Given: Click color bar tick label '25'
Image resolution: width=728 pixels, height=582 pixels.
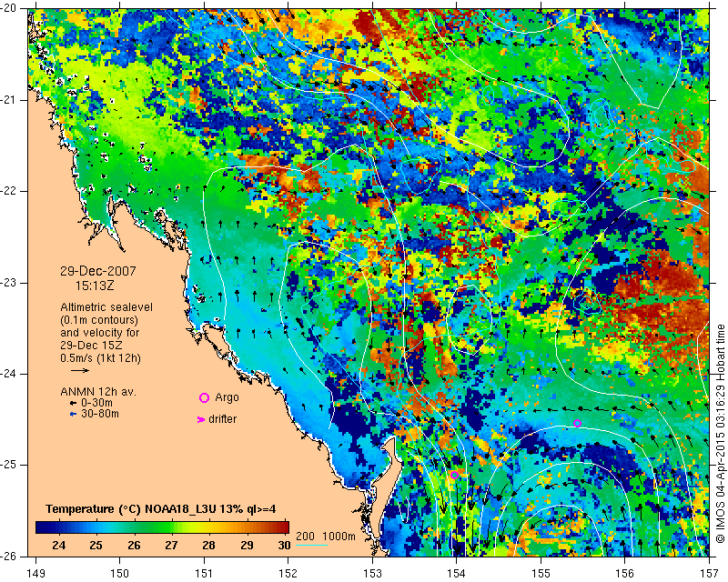Looking at the screenshot, I should (x=96, y=545).
